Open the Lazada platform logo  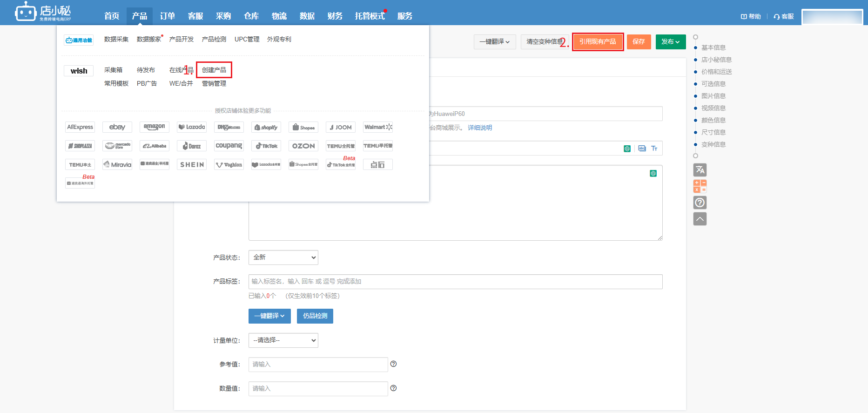(192, 127)
